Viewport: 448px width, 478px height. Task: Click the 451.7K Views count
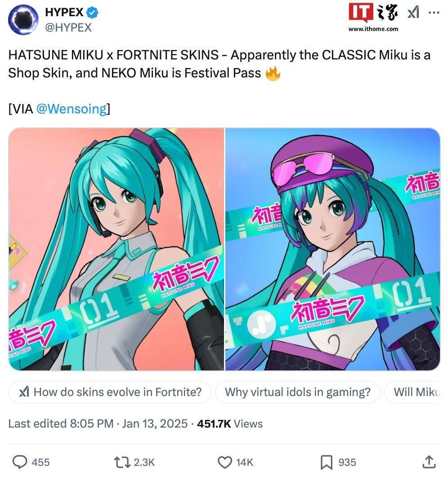pyautogui.click(x=230, y=424)
